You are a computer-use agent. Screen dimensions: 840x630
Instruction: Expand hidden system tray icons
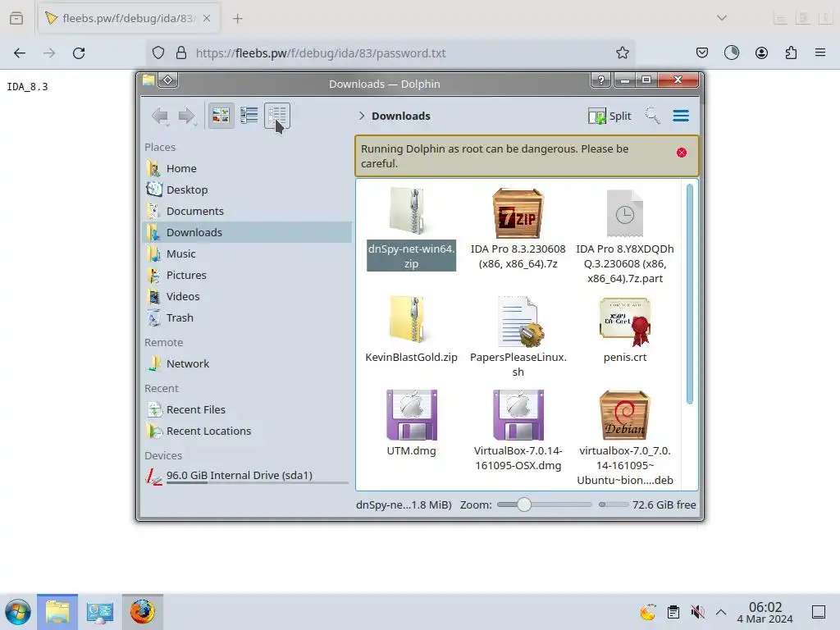point(721,612)
